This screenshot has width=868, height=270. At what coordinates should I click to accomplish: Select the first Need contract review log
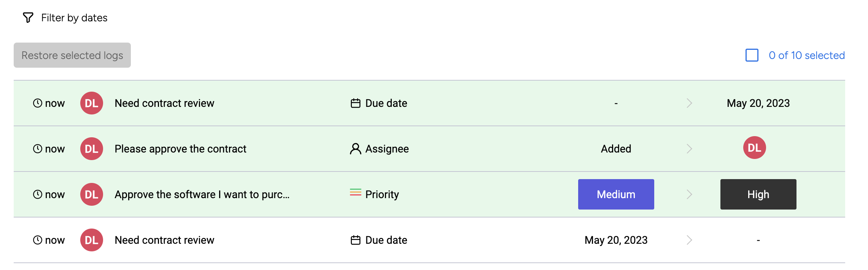(x=164, y=103)
